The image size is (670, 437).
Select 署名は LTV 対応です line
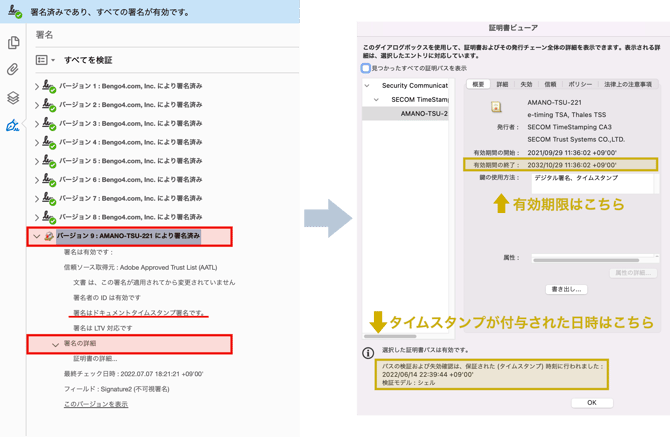point(103,328)
